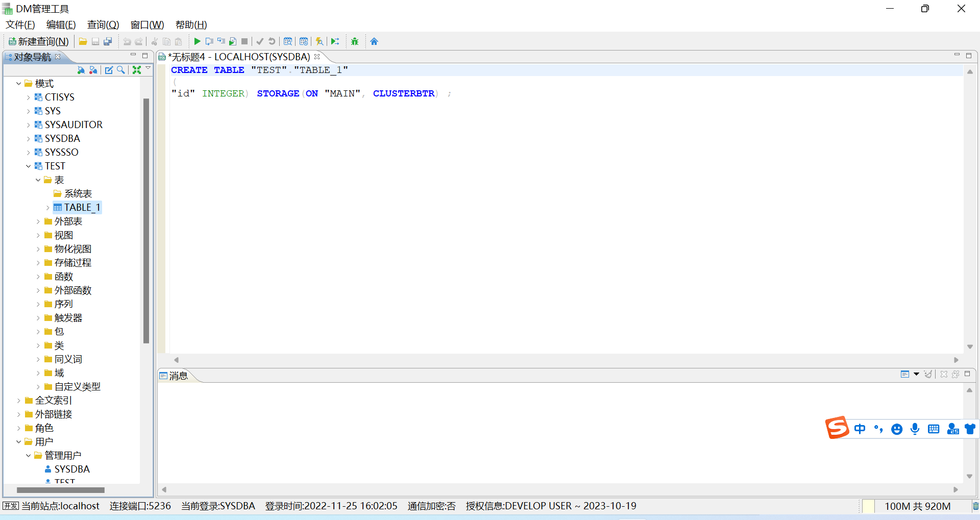Expand the TABLE_1 tree node
This screenshot has height=520, width=980.
[x=47, y=208]
